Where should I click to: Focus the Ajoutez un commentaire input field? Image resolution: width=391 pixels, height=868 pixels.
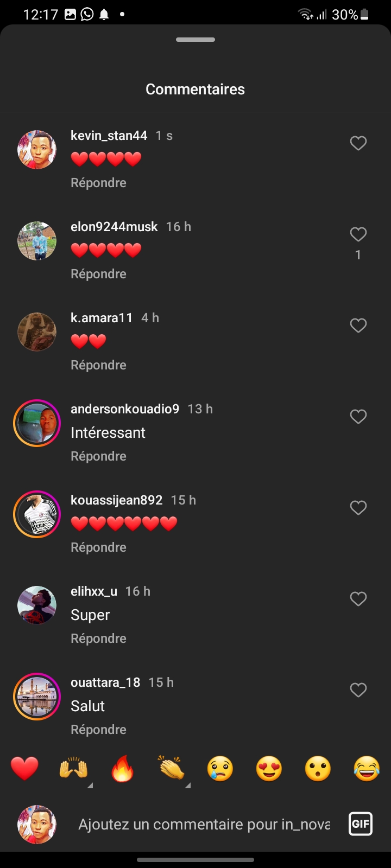[x=204, y=824]
